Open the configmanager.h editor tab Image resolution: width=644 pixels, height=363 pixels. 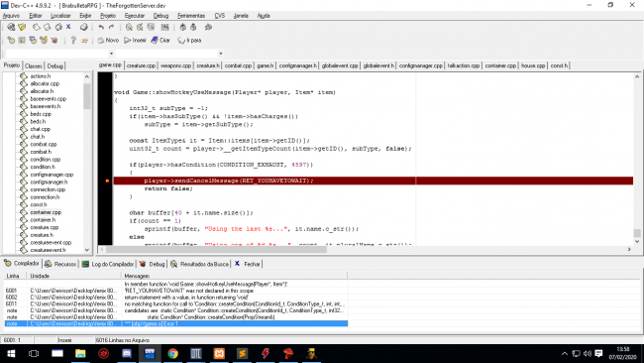coord(298,65)
